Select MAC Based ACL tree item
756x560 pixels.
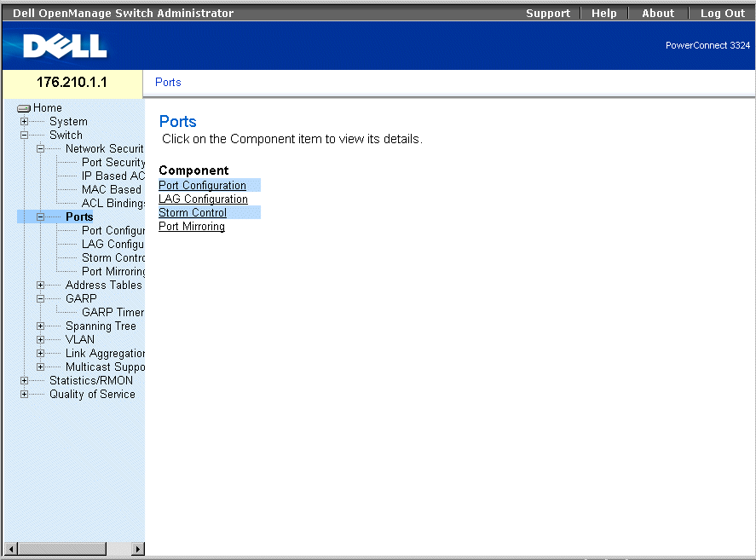(x=112, y=189)
